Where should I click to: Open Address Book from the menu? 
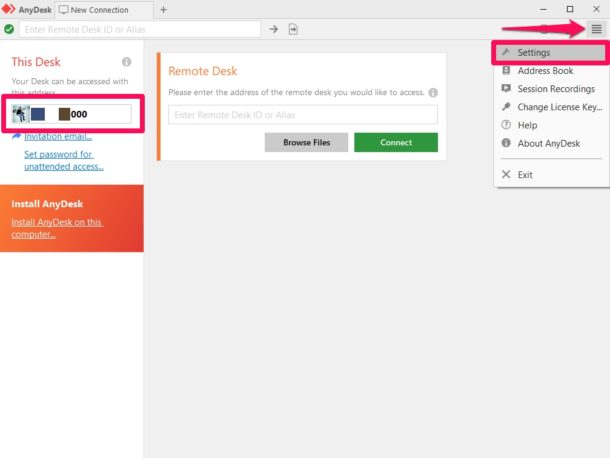coord(550,71)
